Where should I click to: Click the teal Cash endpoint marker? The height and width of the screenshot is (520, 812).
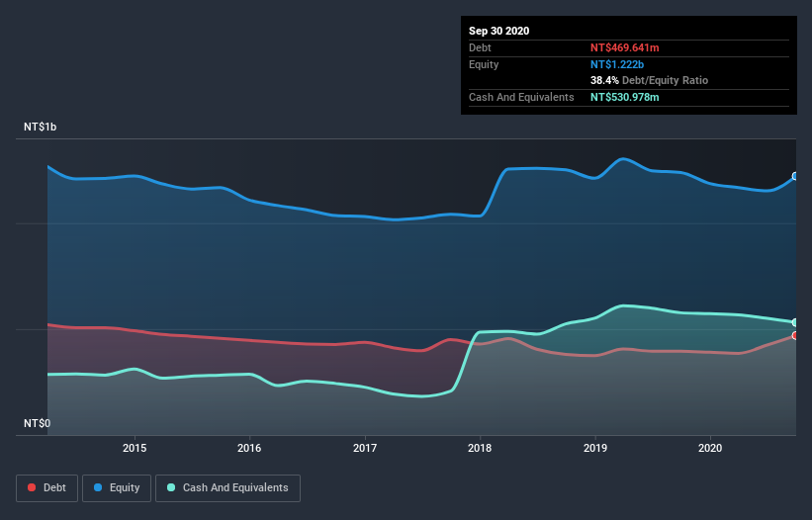point(795,322)
